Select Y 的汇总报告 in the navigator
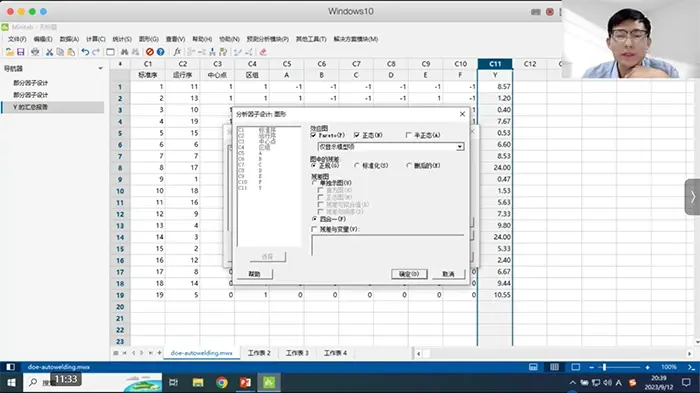 tap(53, 107)
